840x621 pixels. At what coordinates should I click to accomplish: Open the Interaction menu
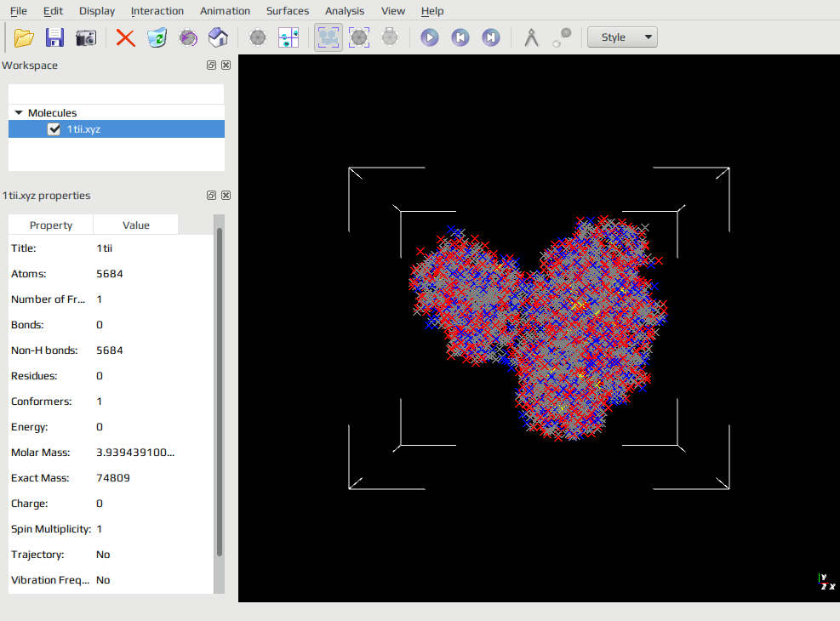click(x=157, y=11)
